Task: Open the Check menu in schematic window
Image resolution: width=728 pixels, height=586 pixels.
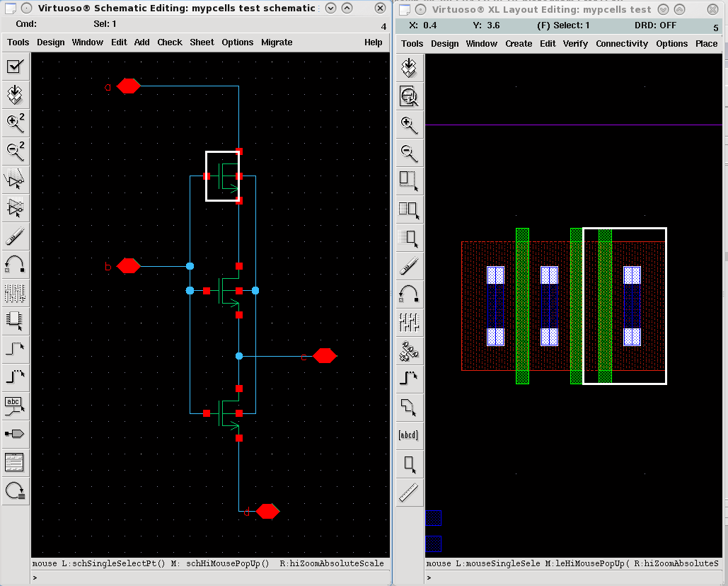Action: coord(170,42)
